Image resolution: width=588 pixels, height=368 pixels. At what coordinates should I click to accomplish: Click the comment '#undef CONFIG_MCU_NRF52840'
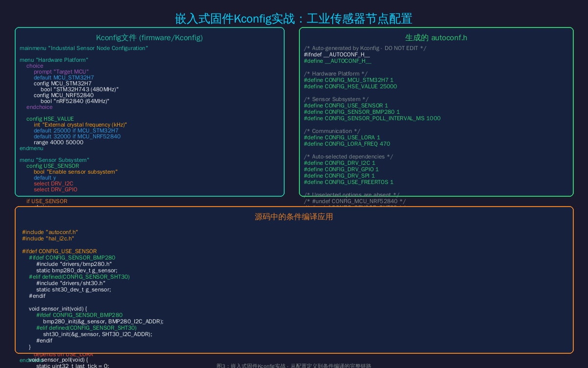355,201
